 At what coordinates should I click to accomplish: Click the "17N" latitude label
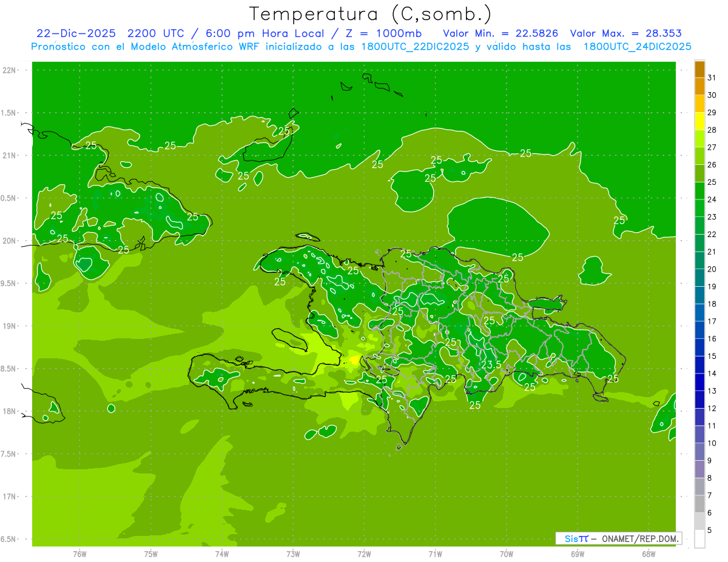pyautogui.click(x=8, y=497)
